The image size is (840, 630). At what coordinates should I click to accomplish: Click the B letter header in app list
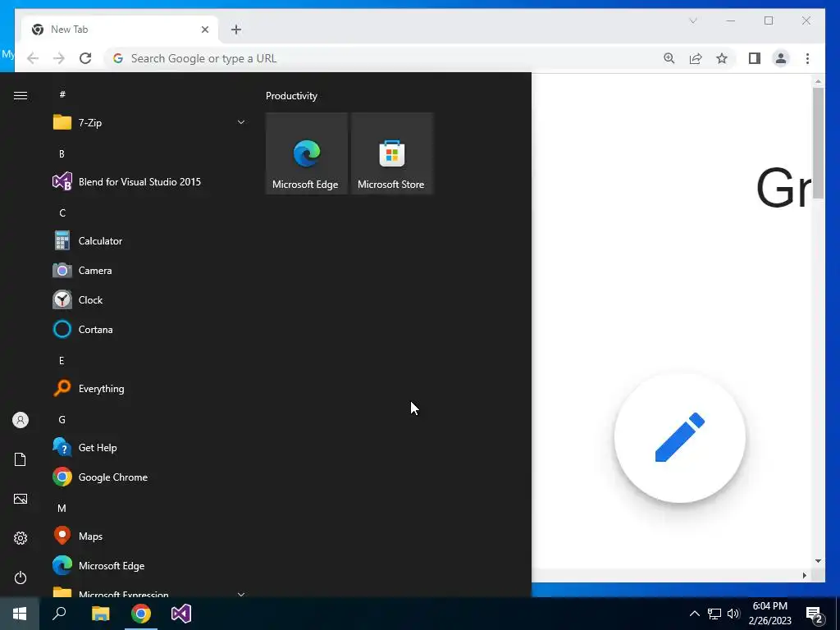(62, 153)
